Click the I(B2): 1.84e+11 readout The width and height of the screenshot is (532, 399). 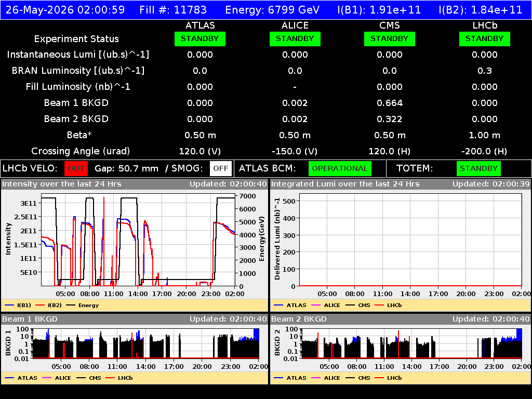(481, 10)
